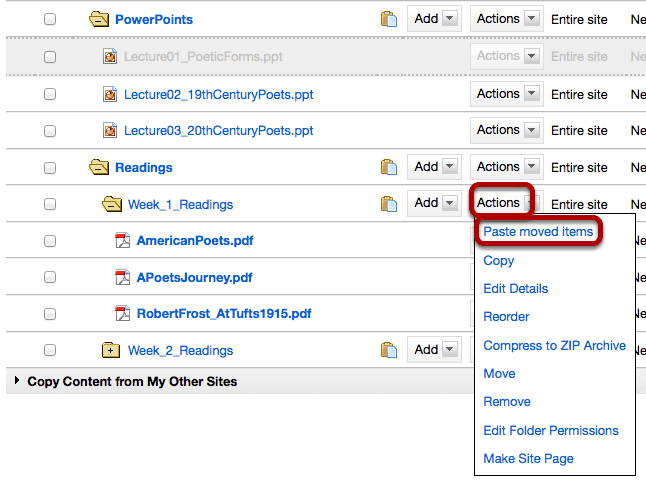Screen dimensions: 646x481
Task: Open the Week_1_Readings folder link
Action: pos(180,205)
